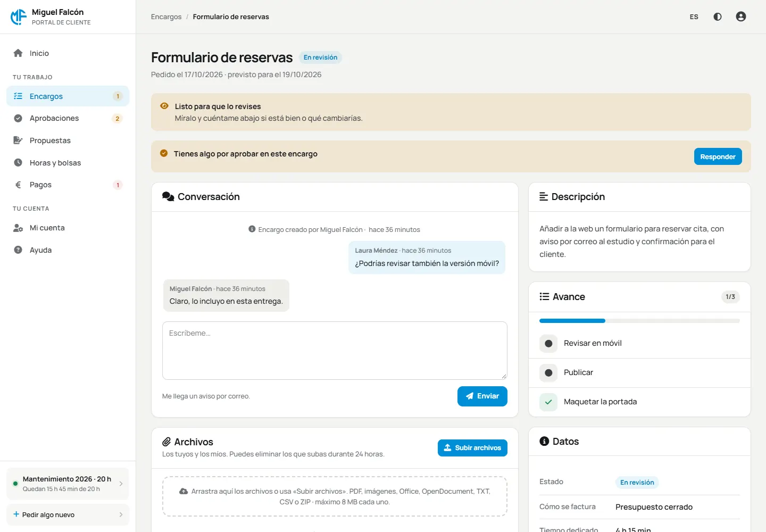The image size is (766, 532).
Task: Open Pagos in the sidebar
Action: (x=68, y=185)
